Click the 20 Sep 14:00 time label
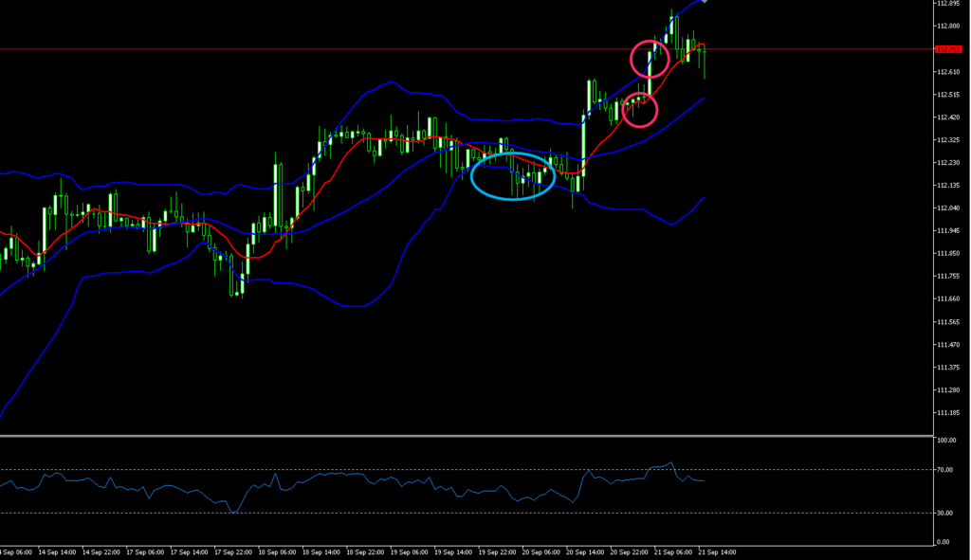971x560 pixels. coord(585,552)
